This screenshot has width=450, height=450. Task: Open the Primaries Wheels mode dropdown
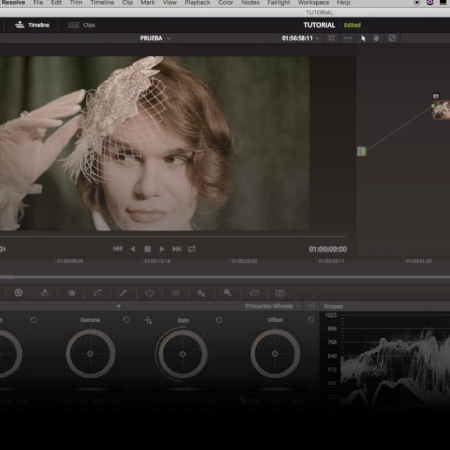coord(272,306)
